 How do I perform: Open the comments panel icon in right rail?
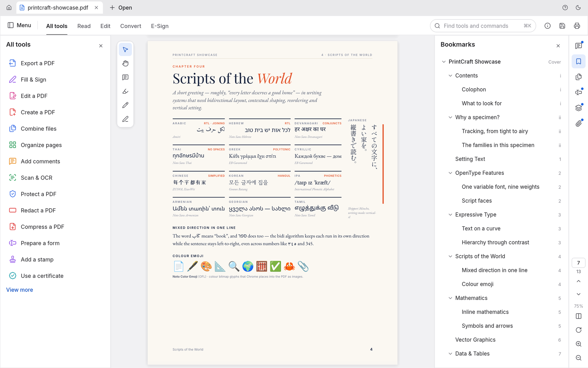point(578,46)
